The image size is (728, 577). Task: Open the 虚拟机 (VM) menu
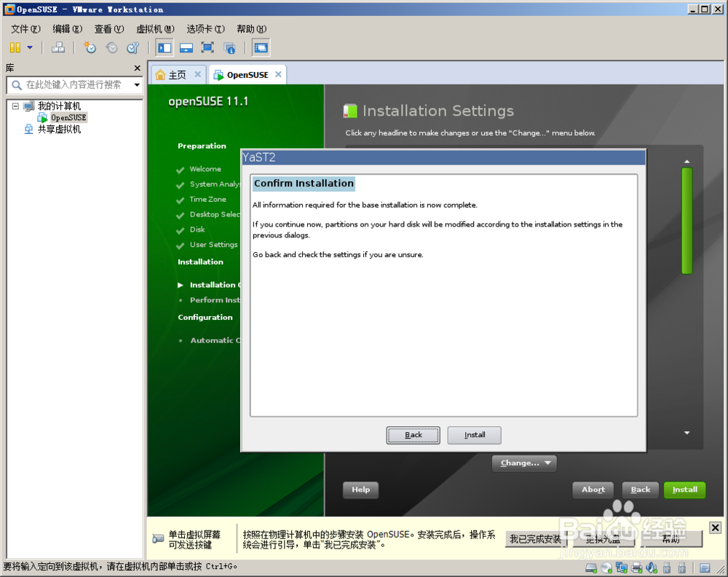click(x=155, y=29)
